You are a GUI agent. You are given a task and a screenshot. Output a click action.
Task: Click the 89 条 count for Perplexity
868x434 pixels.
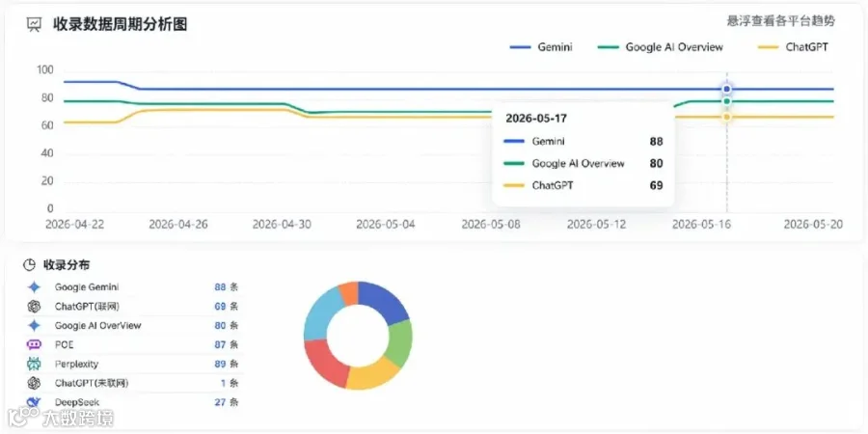tap(227, 364)
